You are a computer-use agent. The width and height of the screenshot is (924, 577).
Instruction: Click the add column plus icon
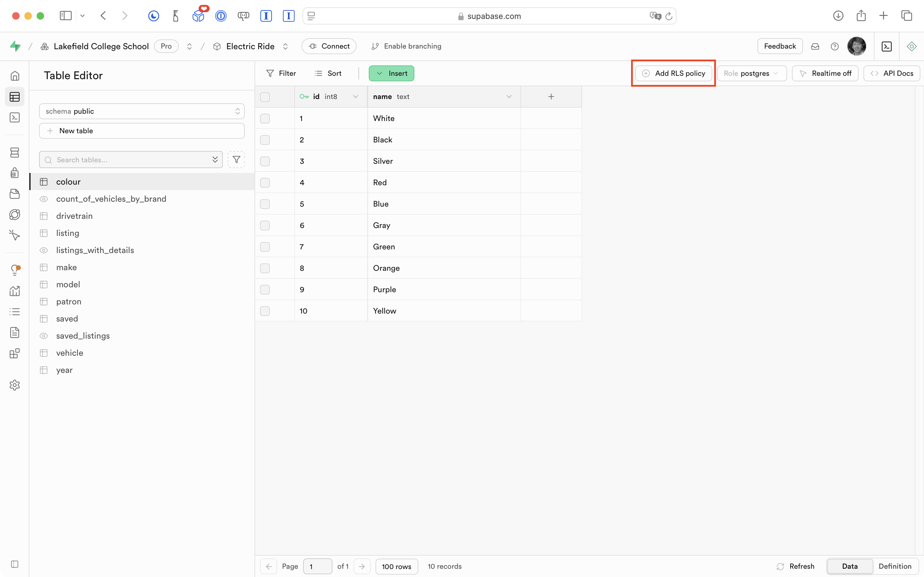point(551,97)
